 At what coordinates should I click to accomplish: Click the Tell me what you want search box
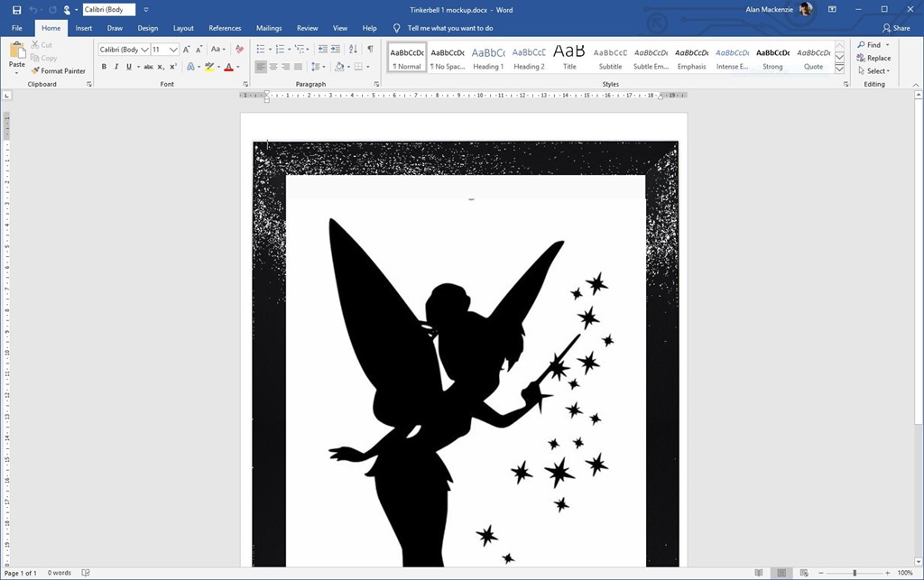(x=449, y=28)
